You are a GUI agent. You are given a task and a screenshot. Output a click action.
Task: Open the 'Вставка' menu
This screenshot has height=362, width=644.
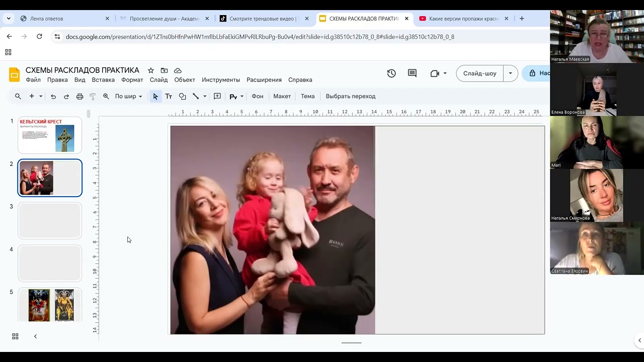103,80
